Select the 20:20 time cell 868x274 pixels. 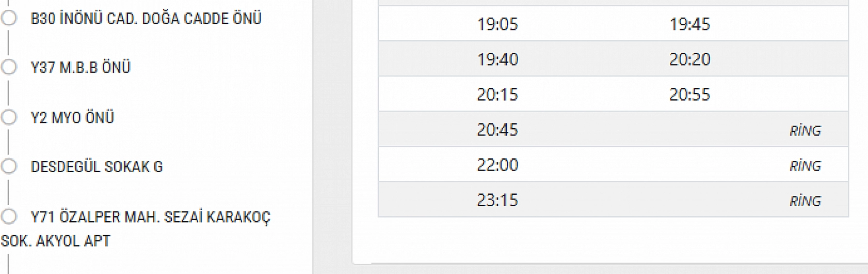pos(689,59)
